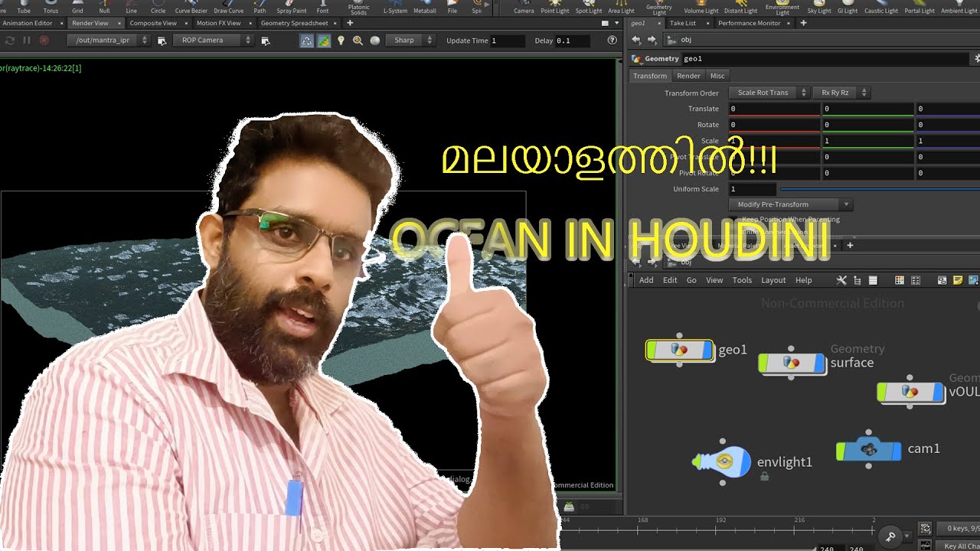Click the stop render red icon
Screen dimensions: 980x551
point(44,40)
